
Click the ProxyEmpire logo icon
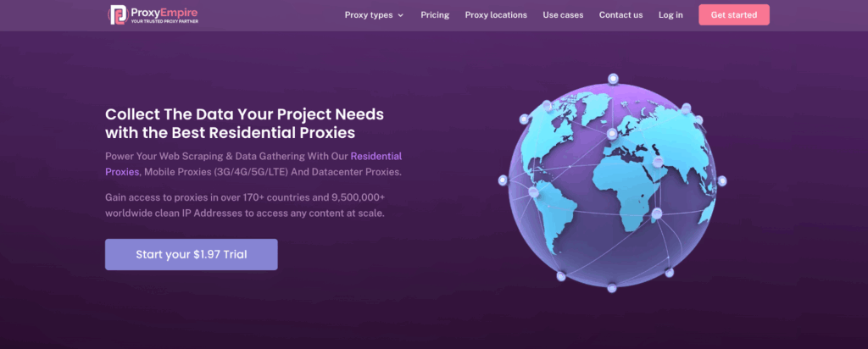tap(119, 14)
